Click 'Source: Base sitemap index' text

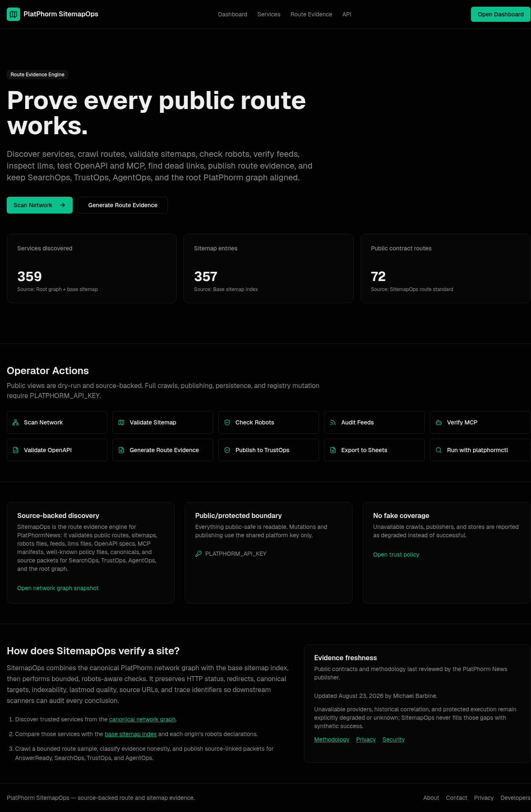[226, 289]
